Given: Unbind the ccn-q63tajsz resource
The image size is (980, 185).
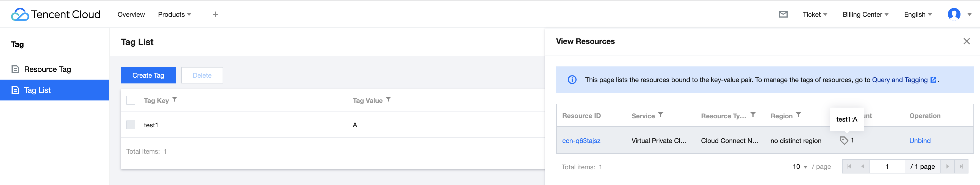Looking at the screenshot, I should coord(920,141).
